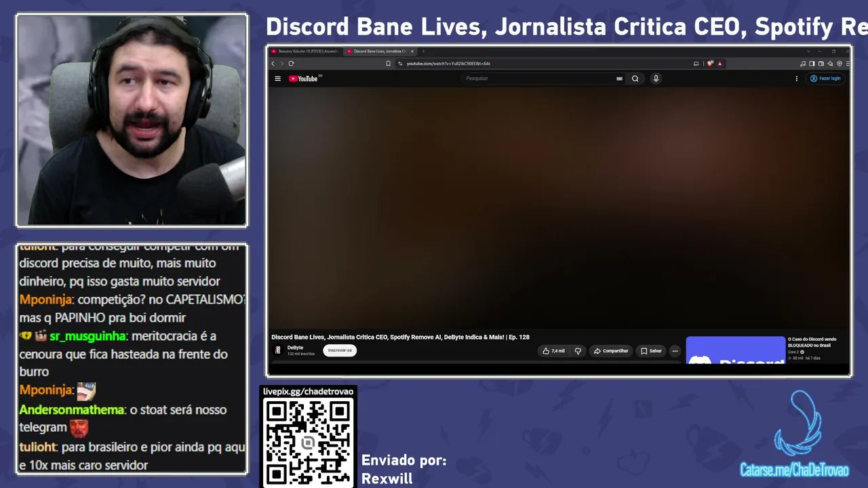Open the Brave VPN shield icon
The width and height of the screenshot is (868, 488).
[x=839, y=64]
